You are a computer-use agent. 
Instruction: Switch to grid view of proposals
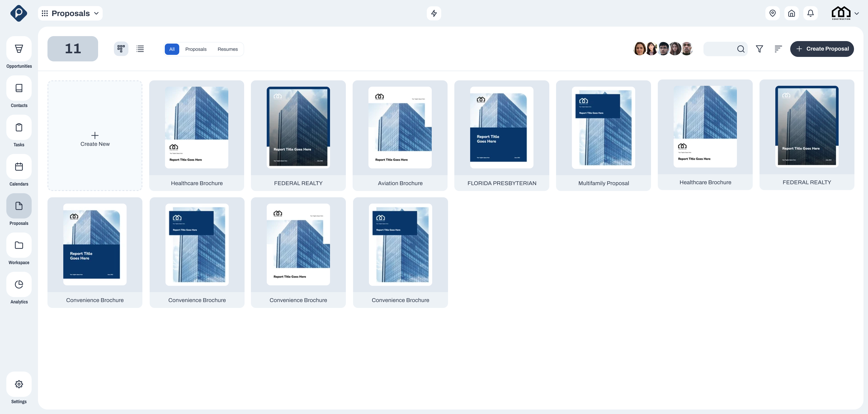pyautogui.click(x=121, y=49)
